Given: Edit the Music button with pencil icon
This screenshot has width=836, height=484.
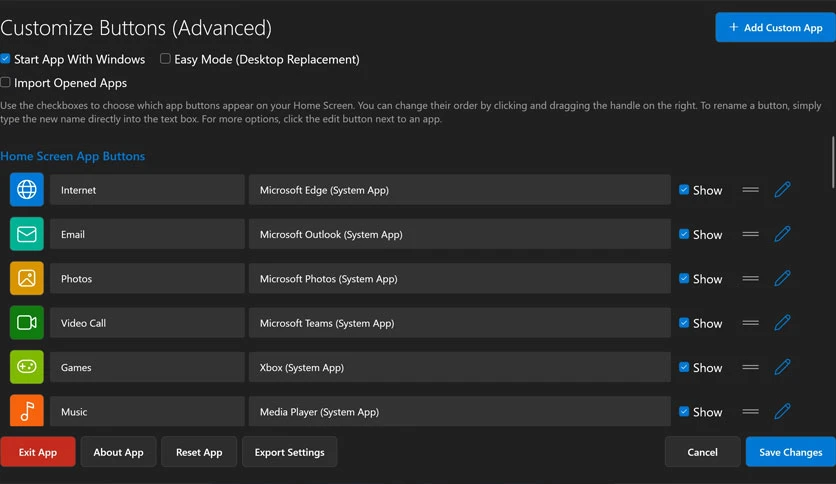Looking at the screenshot, I should point(782,411).
